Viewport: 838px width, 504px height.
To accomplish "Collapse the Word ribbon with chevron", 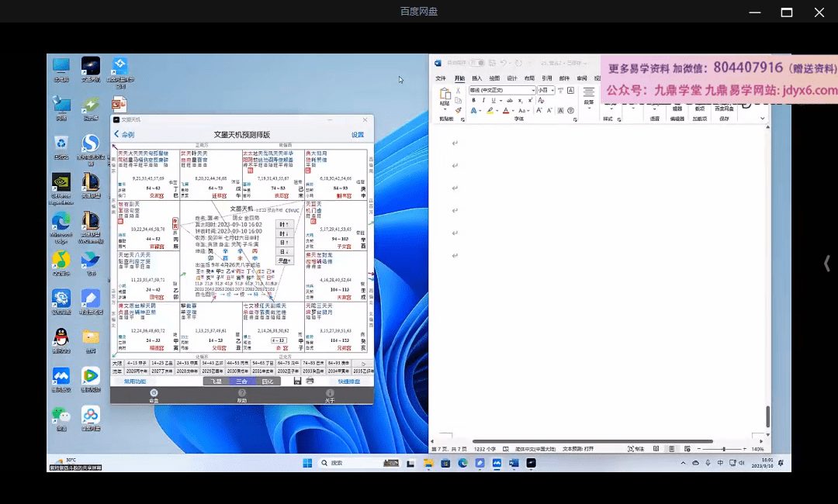I will coord(762,119).
